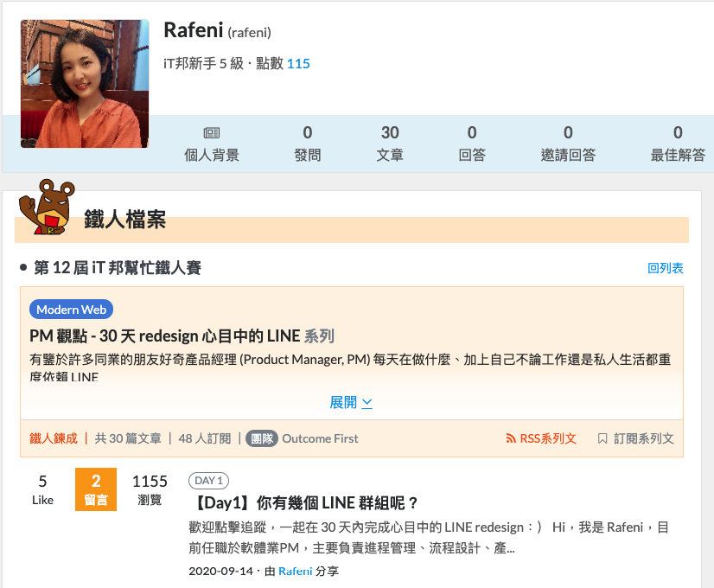Click the 個人背景 newspaper icon
Screen dimensions: 714x588
coord(211,133)
